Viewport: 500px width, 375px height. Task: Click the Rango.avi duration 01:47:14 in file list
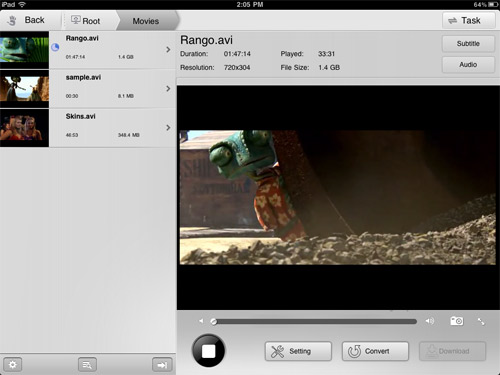click(75, 57)
